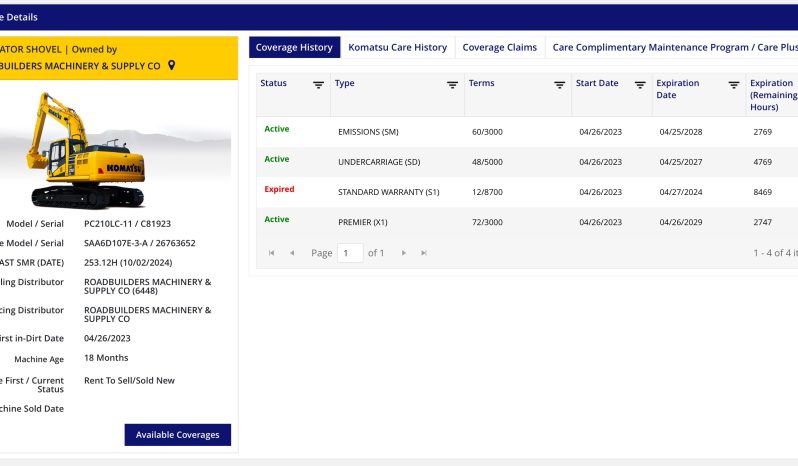Click remaining hours value 4769

point(762,162)
